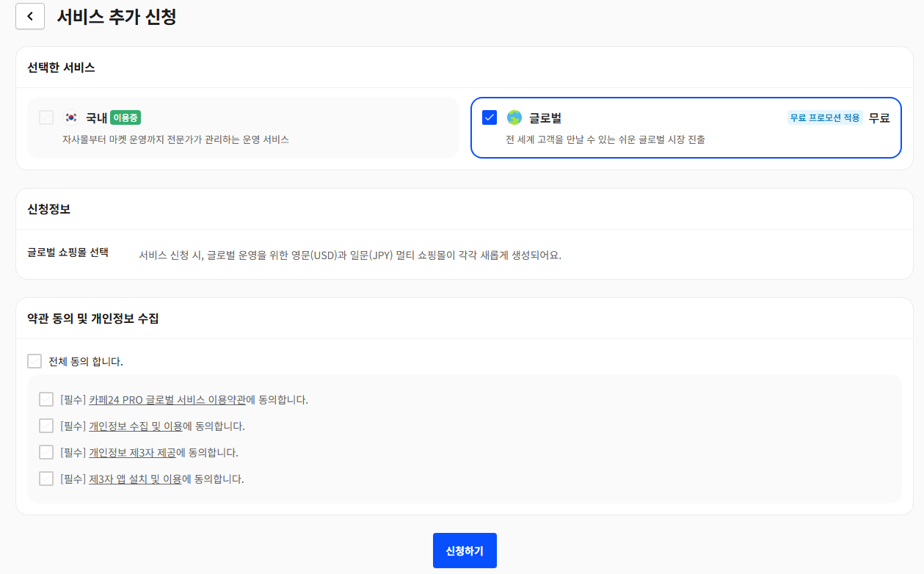924x574 pixels.
Task: Check the 제3자 앱 설치 및 이용 agreement box
Action: tap(46, 479)
